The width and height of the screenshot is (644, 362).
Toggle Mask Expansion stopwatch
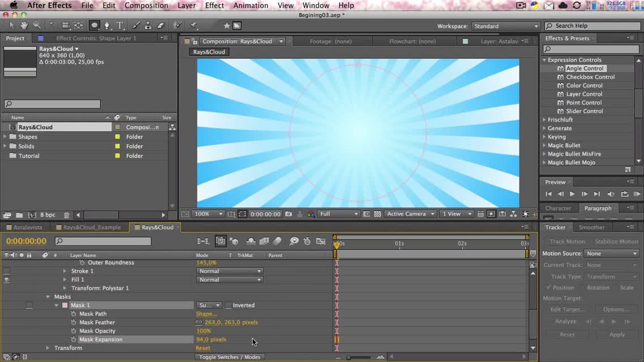(x=74, y=339)
